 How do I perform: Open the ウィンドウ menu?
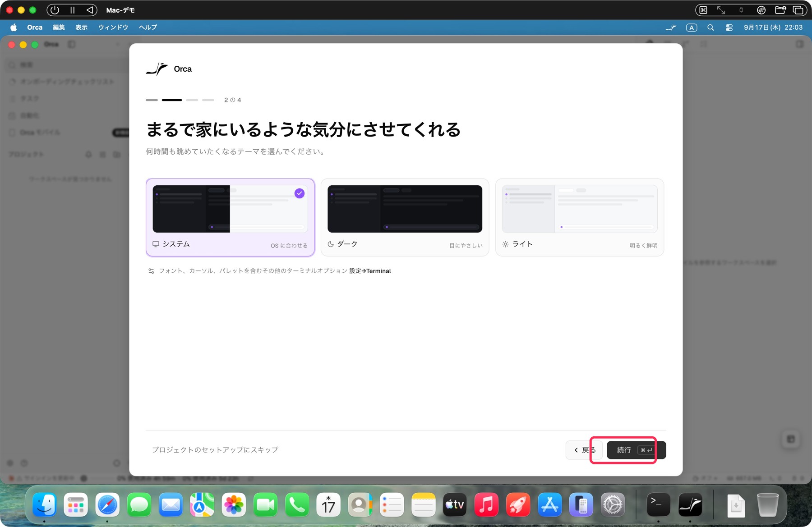pos(113,27)
